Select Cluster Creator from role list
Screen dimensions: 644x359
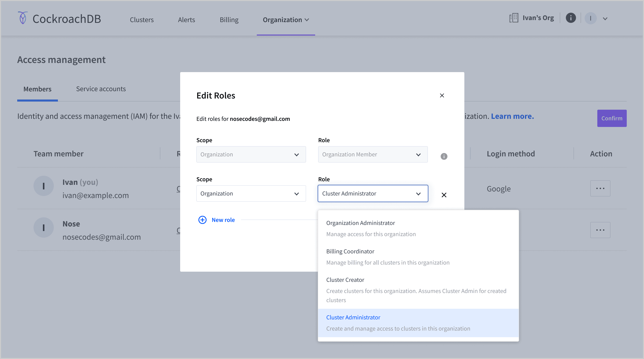tap(418, 290)
